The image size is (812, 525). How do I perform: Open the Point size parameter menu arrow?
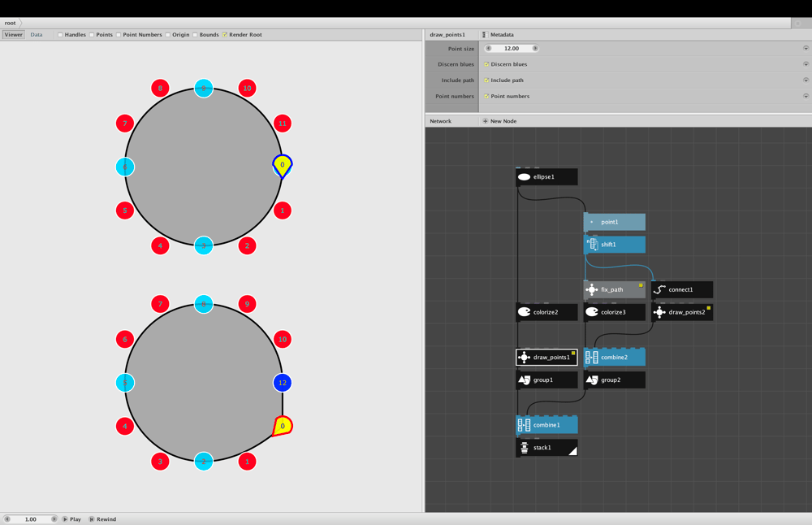click(806, 48)
